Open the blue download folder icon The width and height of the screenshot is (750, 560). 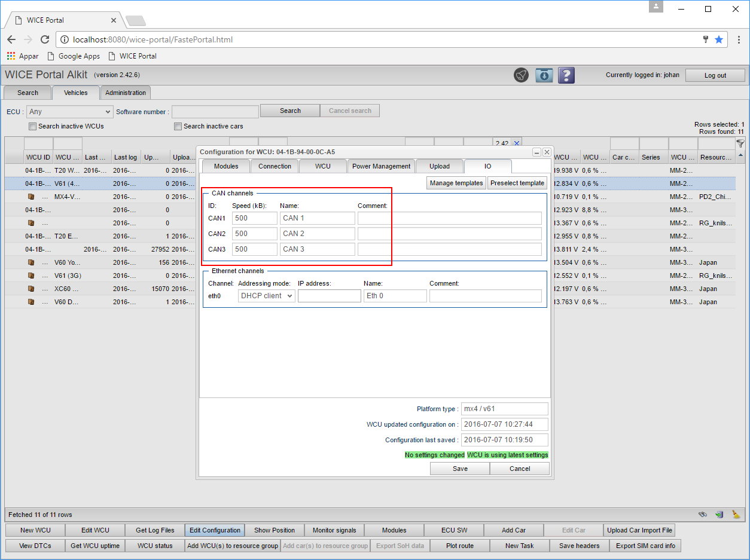tap(544, 75)
